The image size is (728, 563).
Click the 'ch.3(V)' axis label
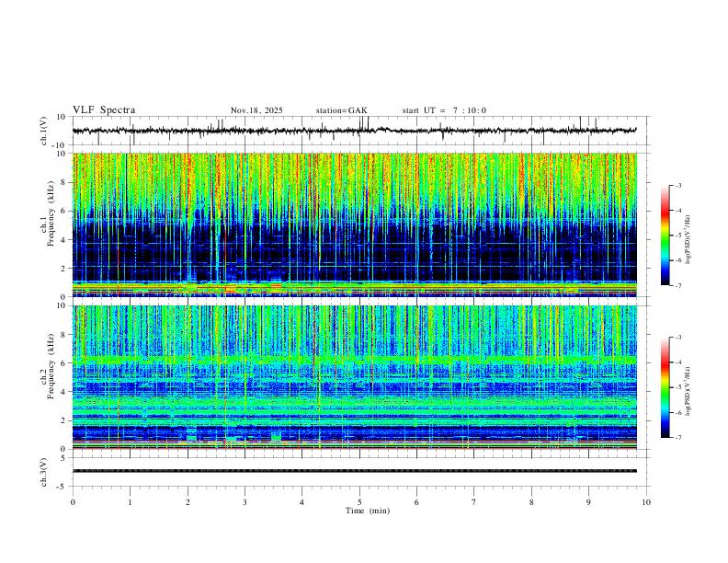coord(44,473)
